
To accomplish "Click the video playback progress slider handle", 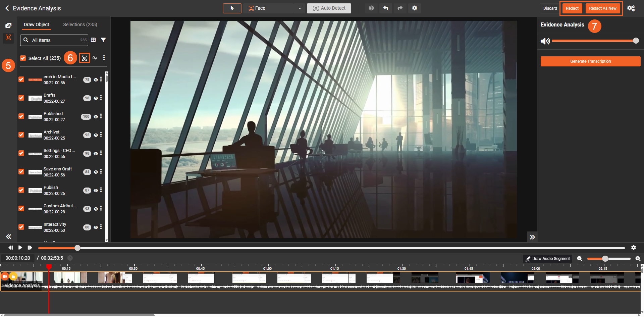I will point(77,248).
